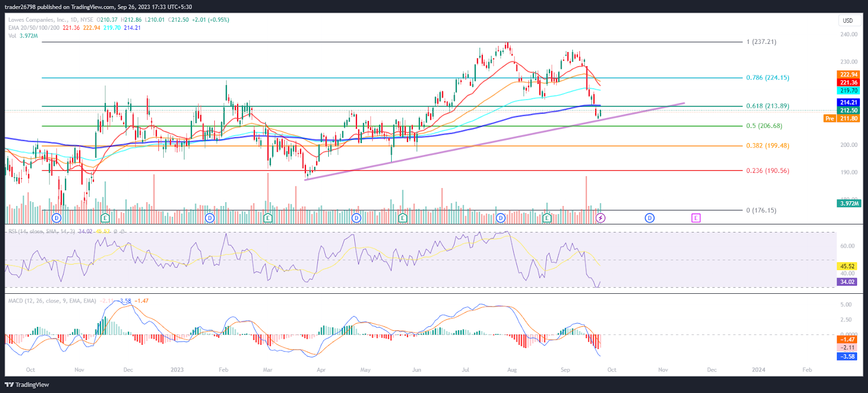Viewport: 868px width, 393px height.
Task: Select the blue -3.58 MACD scale tag
Action: coord(847,357)
